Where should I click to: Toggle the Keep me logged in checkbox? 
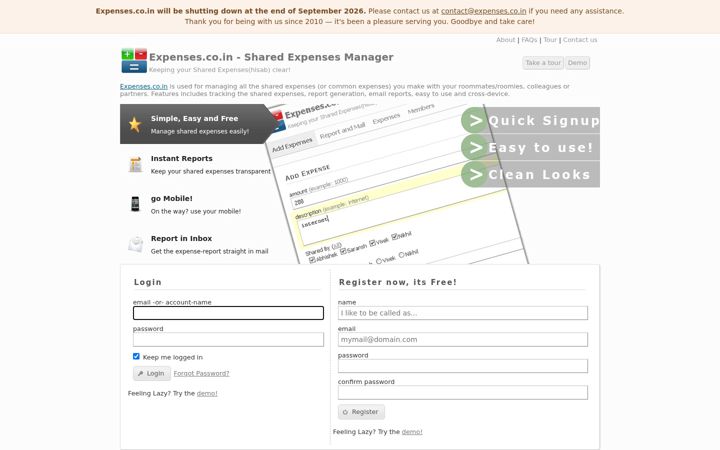(136, 356)
